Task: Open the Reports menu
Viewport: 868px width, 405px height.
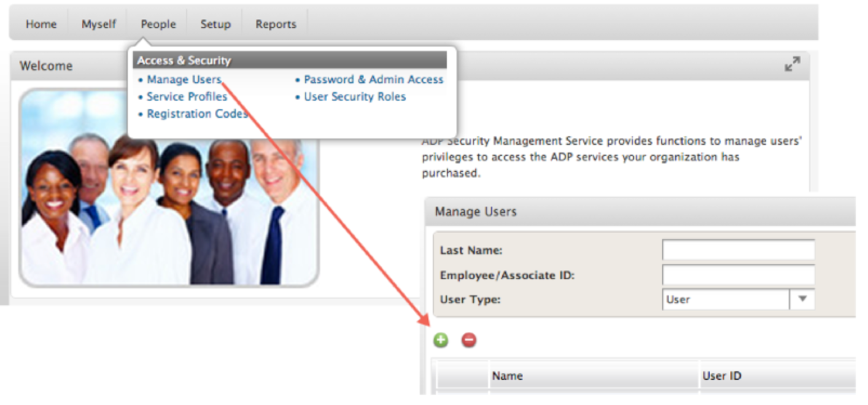Action: (276, 23)
